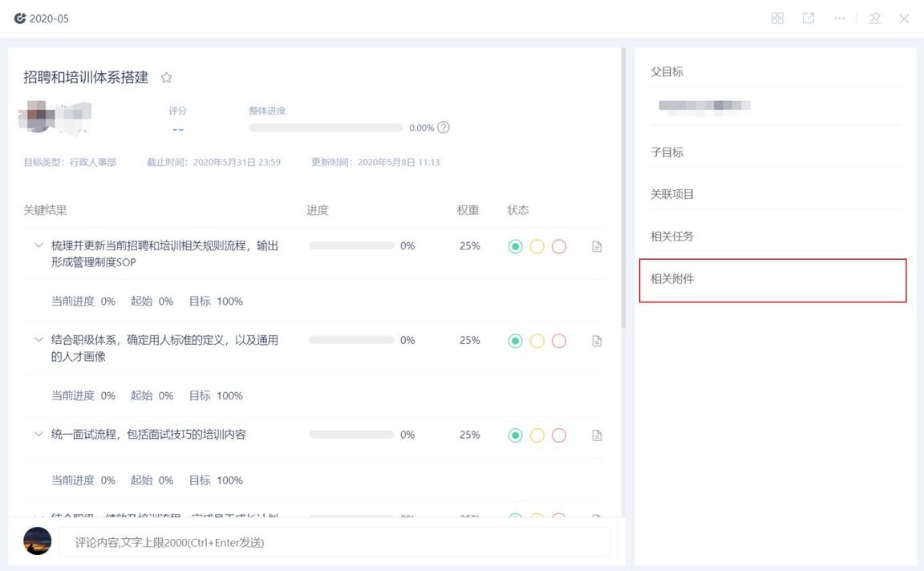Open the more options ellipsis menu
The height and width of the screenshot is (571, 924).
(x=839, y=18)
